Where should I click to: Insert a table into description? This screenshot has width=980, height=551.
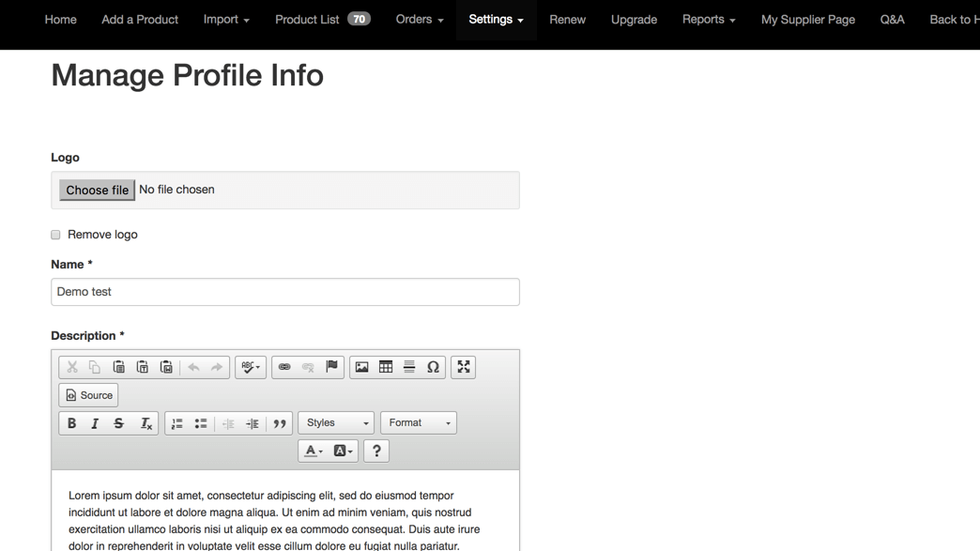(x=386, y=367)
